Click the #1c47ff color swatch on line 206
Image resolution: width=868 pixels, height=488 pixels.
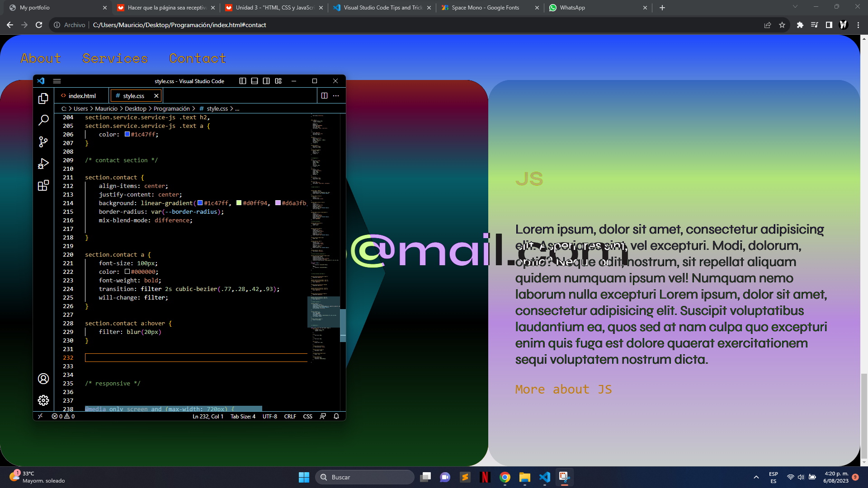(127, 134)
